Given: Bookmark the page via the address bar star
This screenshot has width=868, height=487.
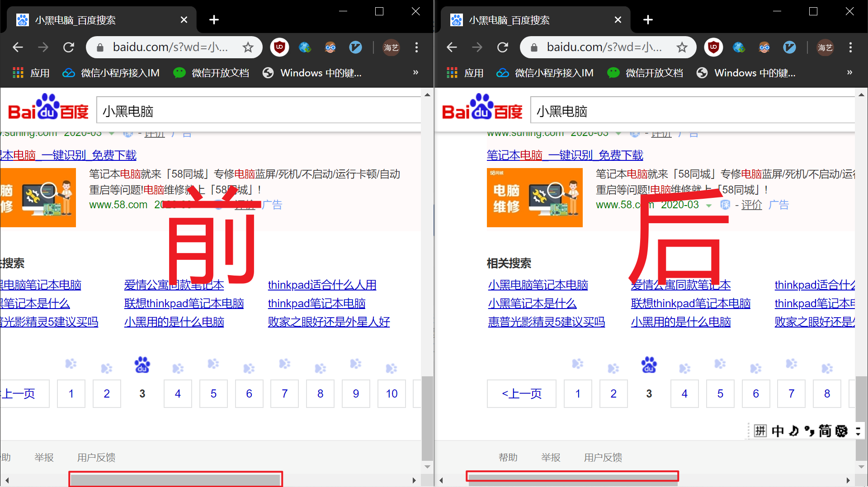Looking at the screenshot, I should pos(248,47).
